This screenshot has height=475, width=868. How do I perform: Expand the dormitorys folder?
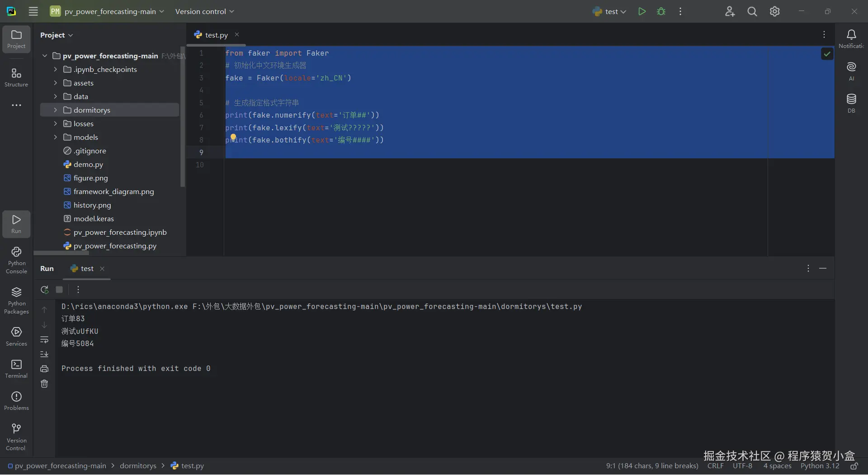click(x=55, y=110)
